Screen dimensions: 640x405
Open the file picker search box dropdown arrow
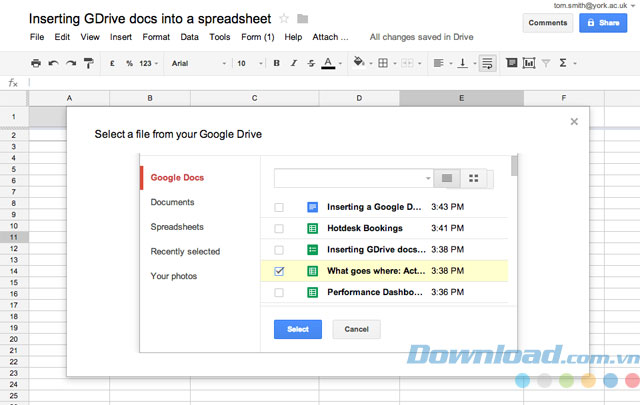428,178
